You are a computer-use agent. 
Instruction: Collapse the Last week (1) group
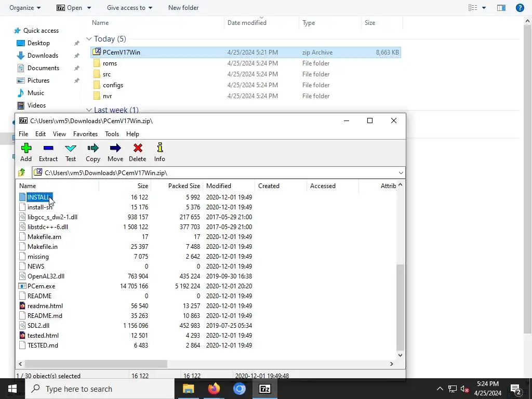89,110
